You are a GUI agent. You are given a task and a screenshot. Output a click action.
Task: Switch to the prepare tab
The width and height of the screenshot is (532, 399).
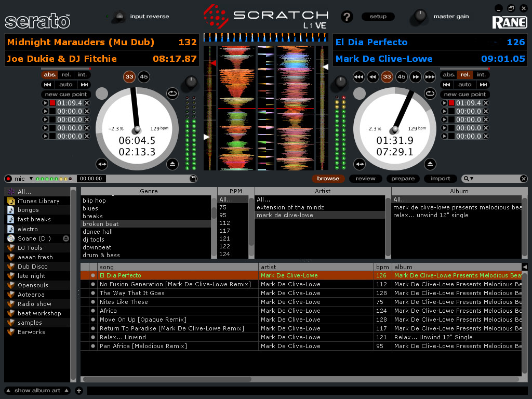pos(403,179)
